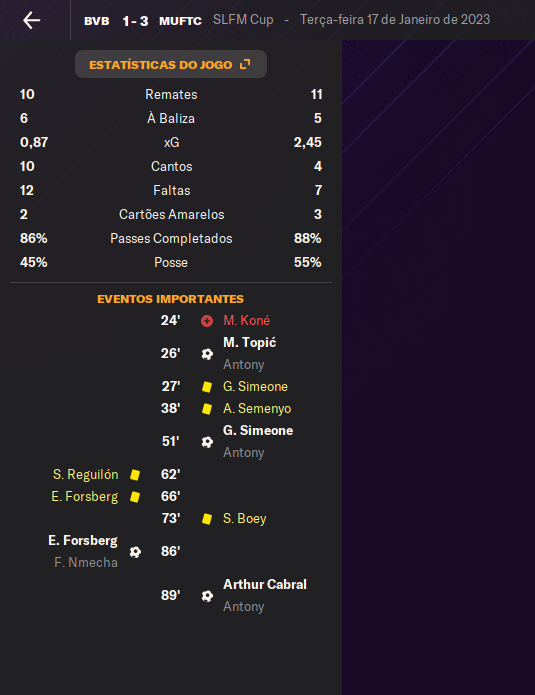535x695 pixels.
Task: Click the goal ball icon at 89'
Action: tap(207, 596)
